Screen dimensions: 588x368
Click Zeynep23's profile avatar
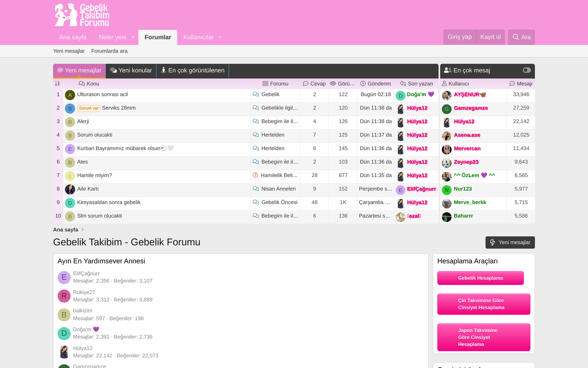pyautogui.click(x=447, y=163)
